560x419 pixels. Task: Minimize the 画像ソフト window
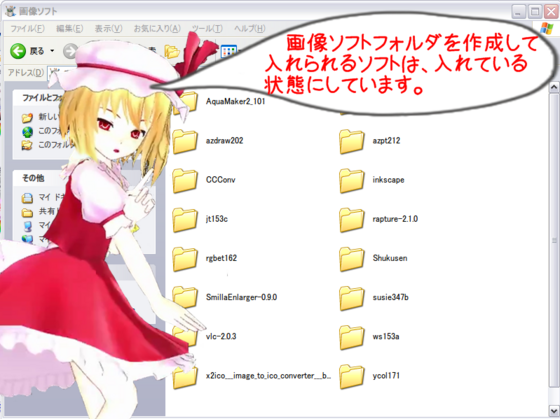pos(518,11)
